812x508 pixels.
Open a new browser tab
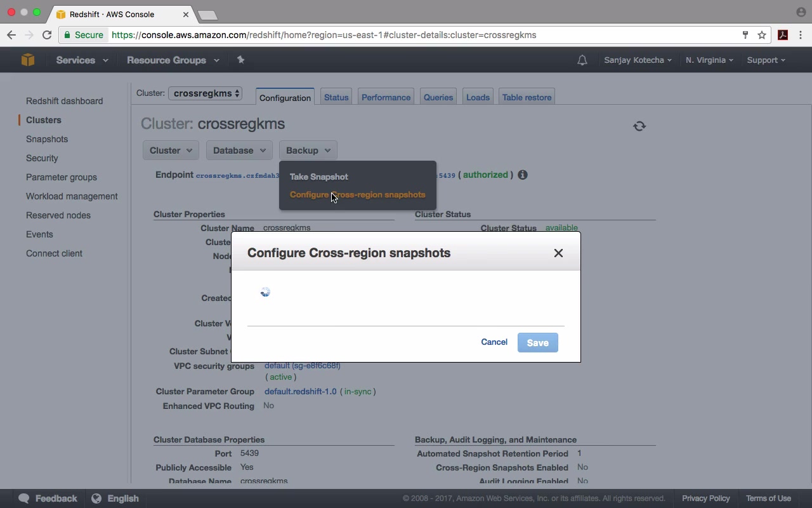tap(207, 15)
